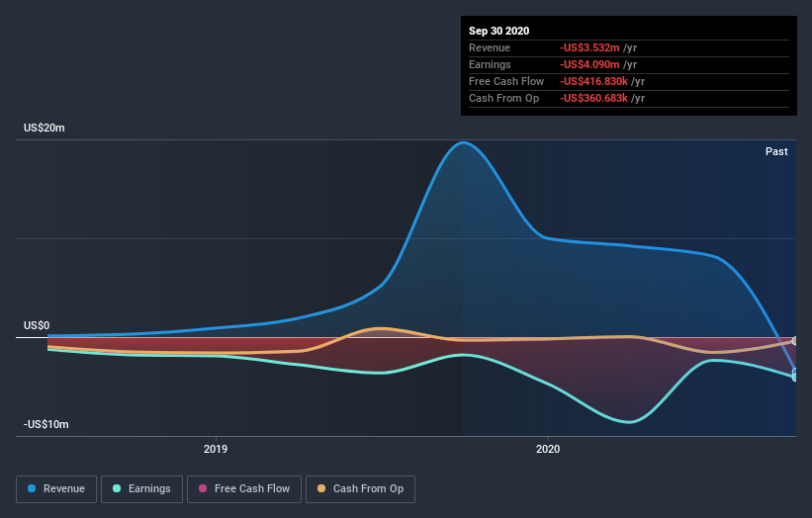Click the 2020 x-axis label
This screenshot has height=518, width=812.
[548, 449]
